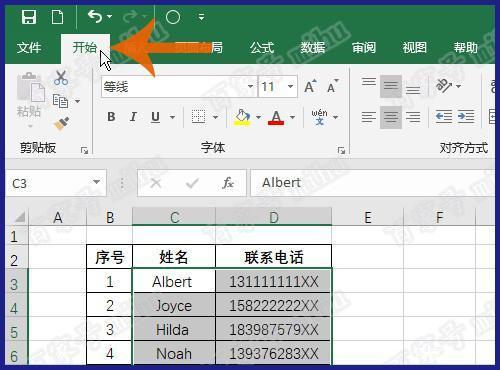Create new workbook via blank page icon

pyautogui.click(x=57, y=17)
